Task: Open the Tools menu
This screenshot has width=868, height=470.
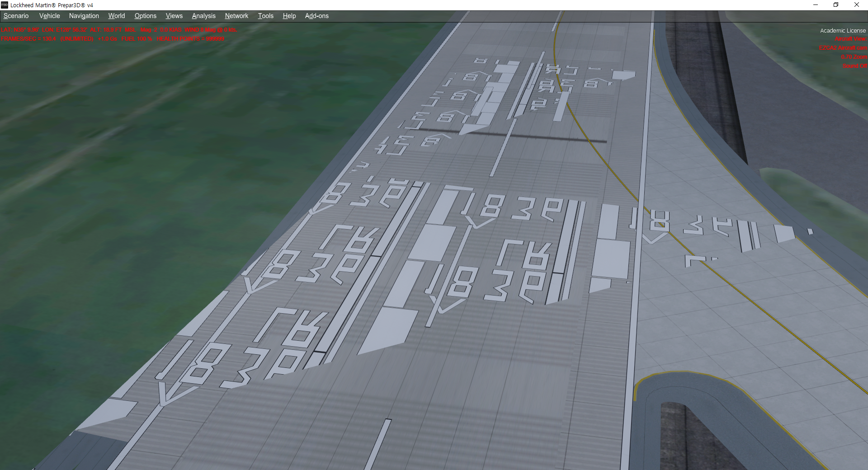Action: coord(265,16)
